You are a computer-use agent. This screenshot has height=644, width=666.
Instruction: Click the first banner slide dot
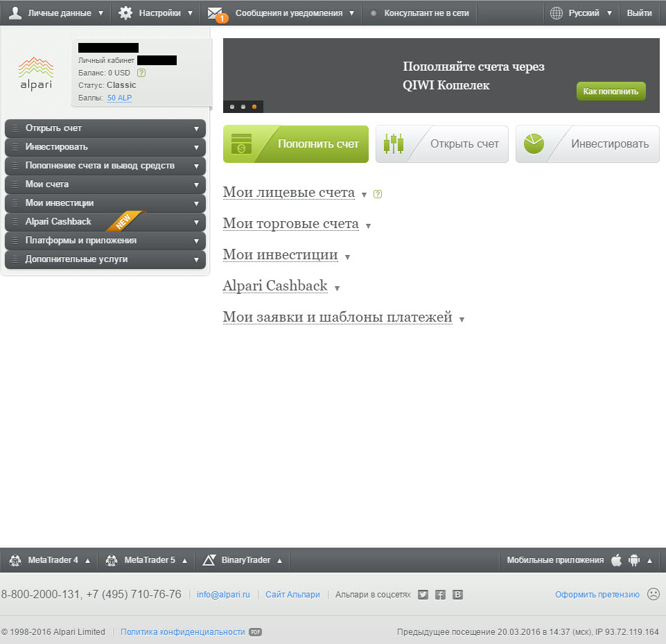tap(232, 107)
